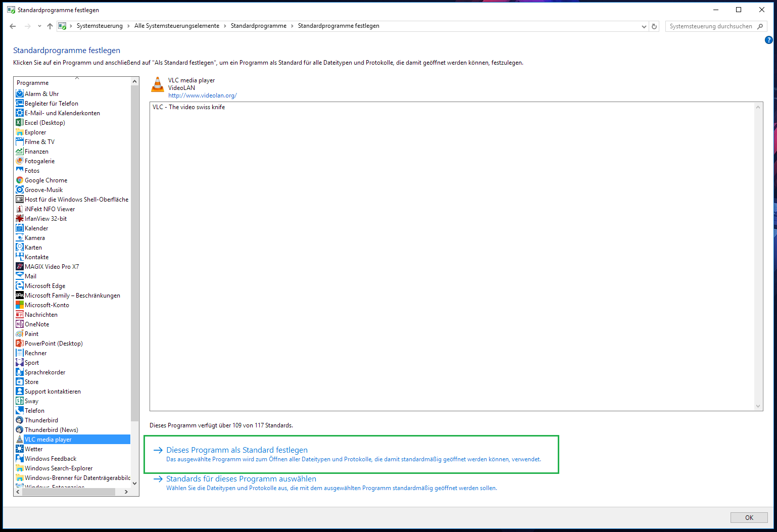This screenshot has height=532, width=777.
Task: Open the videolan.org link
Action: (203, 95)
